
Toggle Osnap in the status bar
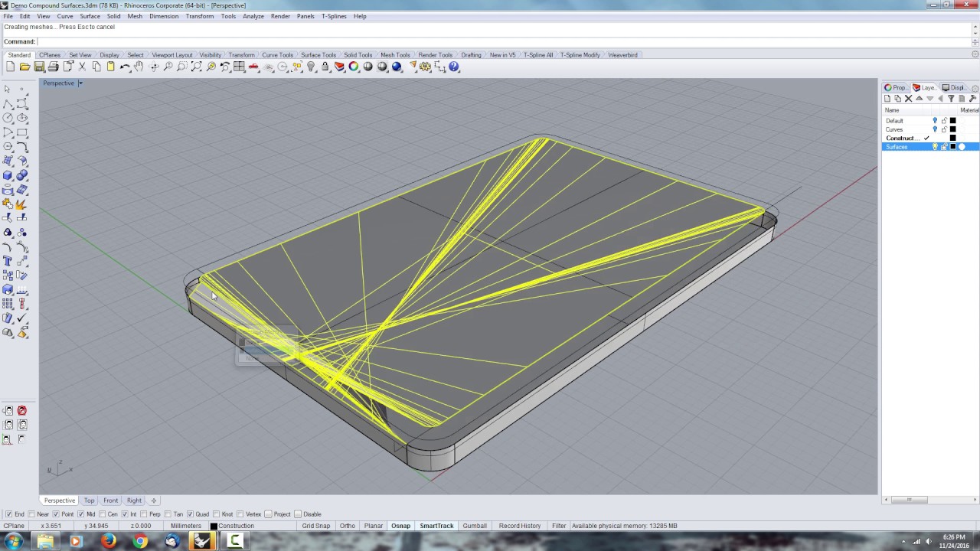[400, 526]
